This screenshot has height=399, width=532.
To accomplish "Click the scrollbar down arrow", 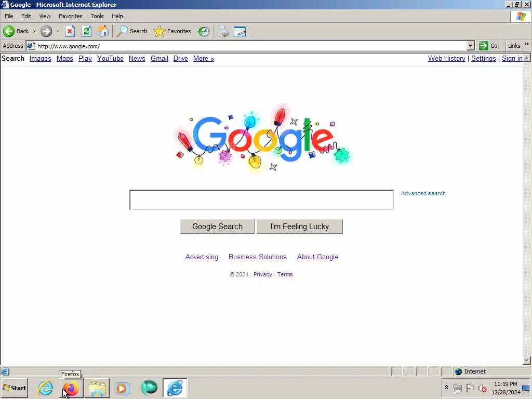I will 527,361.
